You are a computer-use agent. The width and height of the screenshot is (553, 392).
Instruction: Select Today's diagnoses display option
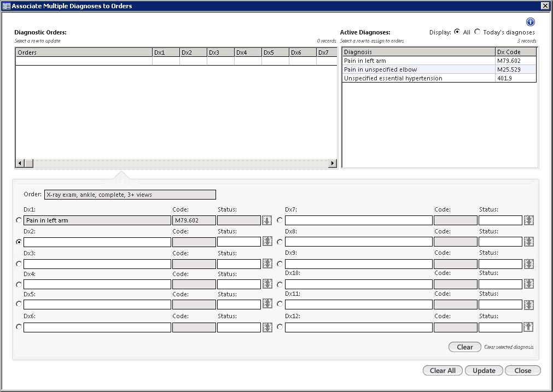pos(477,31)
